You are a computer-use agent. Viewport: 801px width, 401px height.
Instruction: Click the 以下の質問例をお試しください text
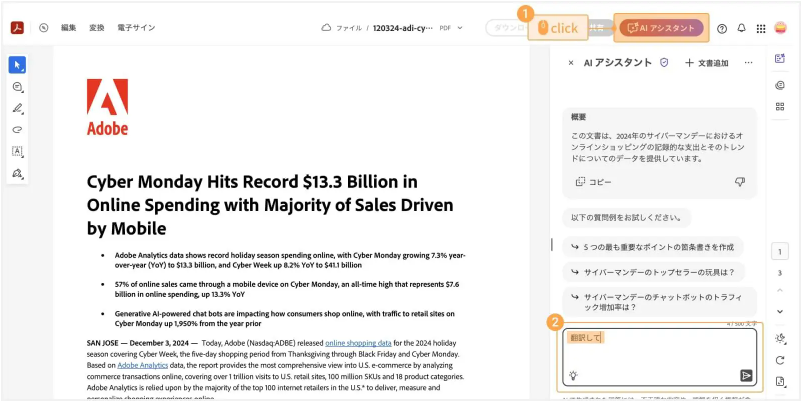[626, 218]
